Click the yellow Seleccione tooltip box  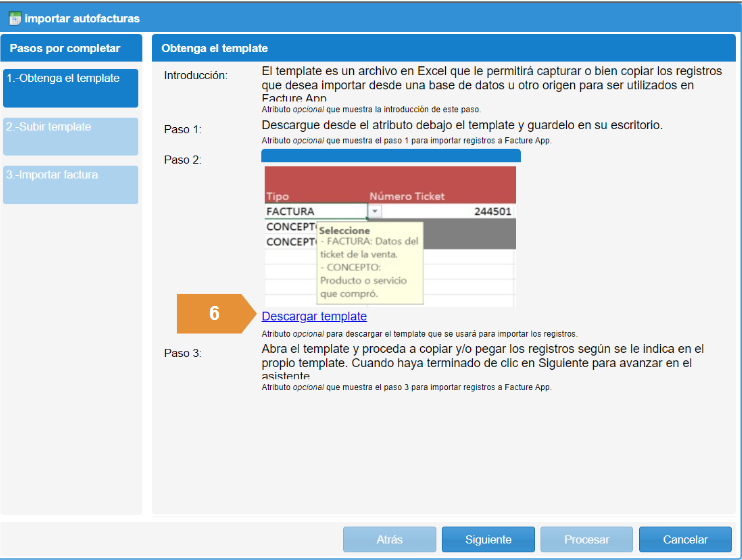click(x=369, y=262)
